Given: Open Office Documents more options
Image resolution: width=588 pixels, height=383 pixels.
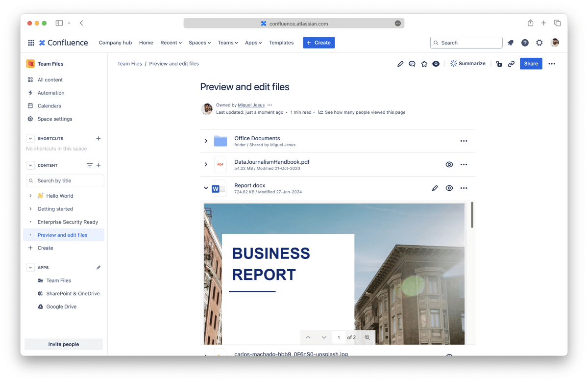Looking at the screenshot, I should [x=464, y=141].
